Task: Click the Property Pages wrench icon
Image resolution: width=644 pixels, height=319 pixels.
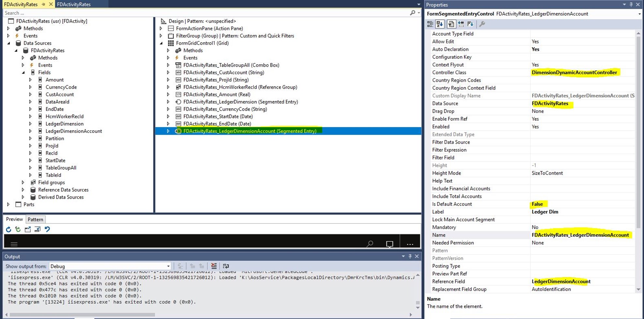Action: (x=482, y=24)
